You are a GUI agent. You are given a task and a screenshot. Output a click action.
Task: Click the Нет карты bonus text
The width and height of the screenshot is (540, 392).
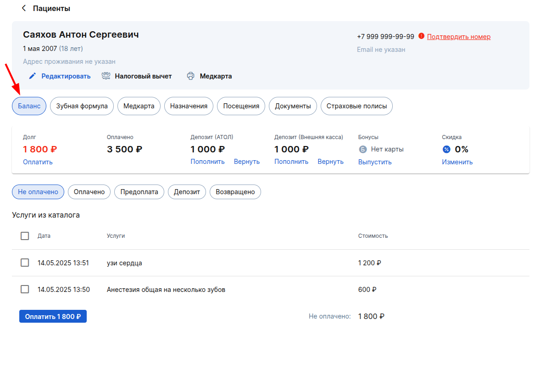(387, 149)
